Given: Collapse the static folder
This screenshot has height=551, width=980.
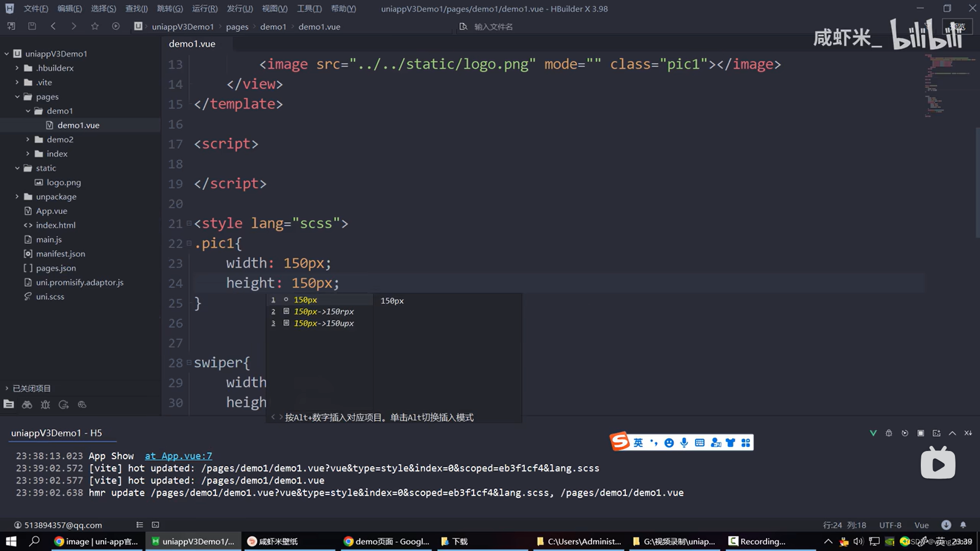Looking at the screenshot, I should (x=17, y=168).
